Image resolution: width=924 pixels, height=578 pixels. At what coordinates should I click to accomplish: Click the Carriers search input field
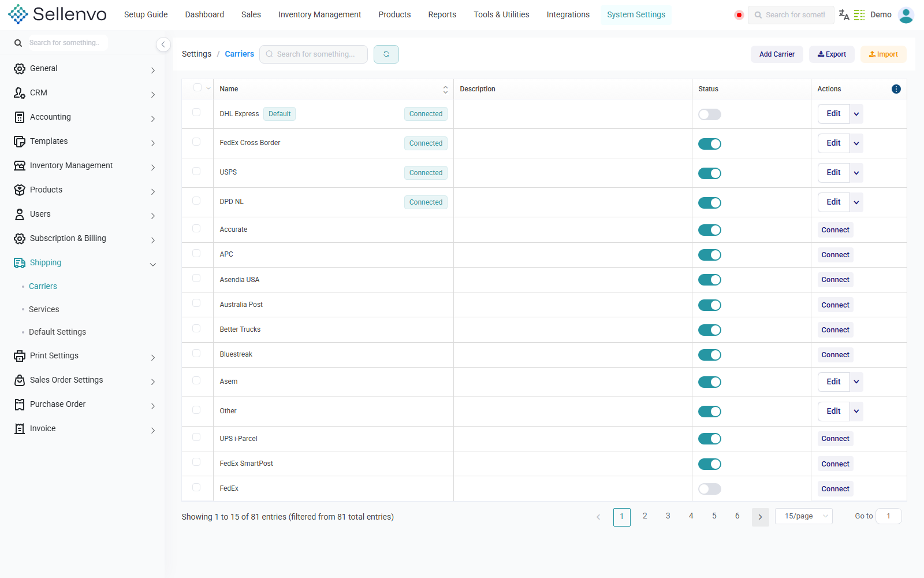[314, 54]
